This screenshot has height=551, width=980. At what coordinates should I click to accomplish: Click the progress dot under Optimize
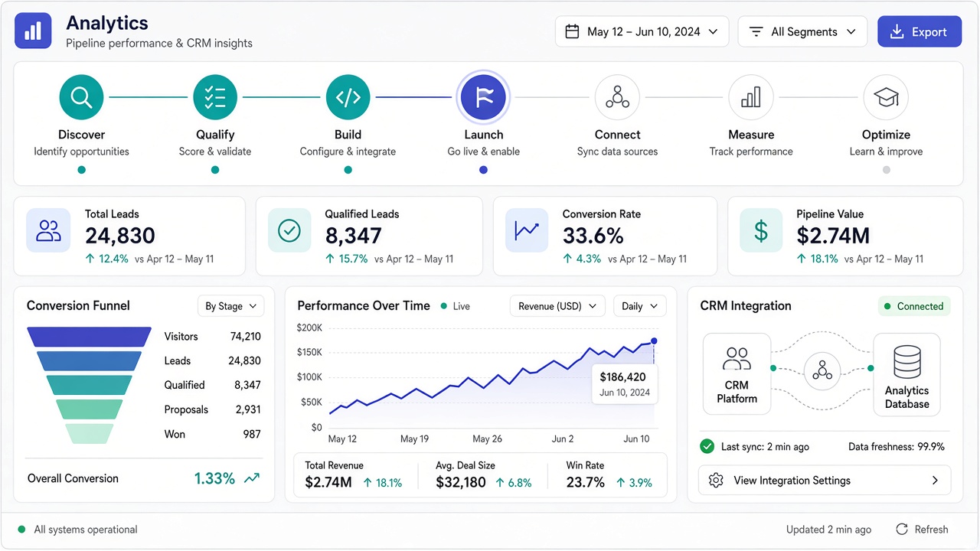point(886,170)
